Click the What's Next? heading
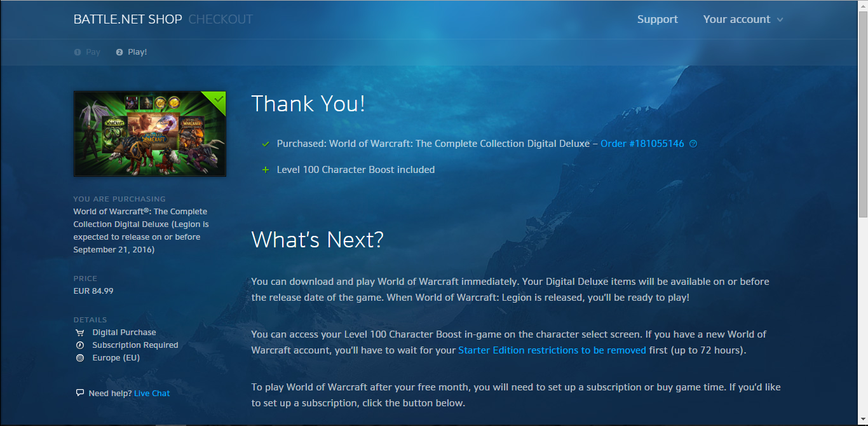The height and width of the screenshot is (426, 868). (x=318, y=240)
